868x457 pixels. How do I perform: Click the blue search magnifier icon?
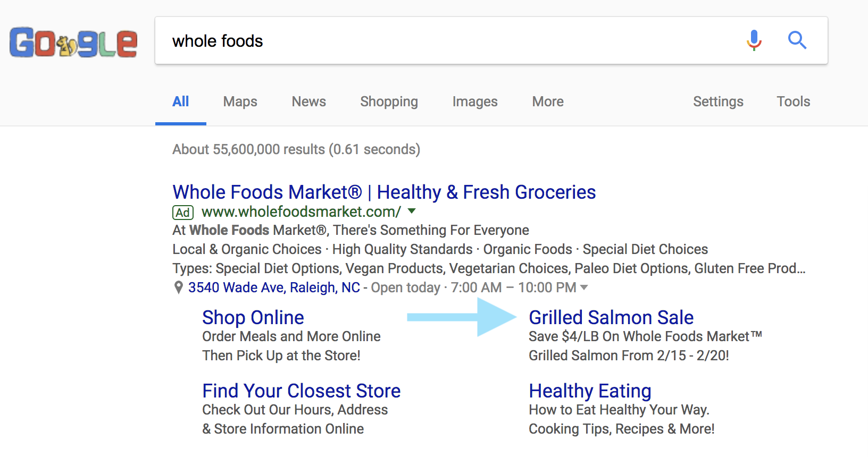797,40
